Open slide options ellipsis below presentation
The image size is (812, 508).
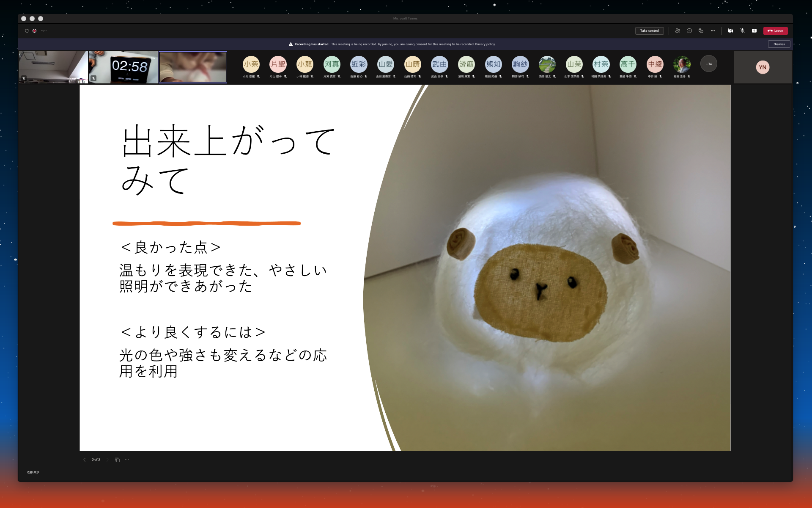click(x=127, y=460)
